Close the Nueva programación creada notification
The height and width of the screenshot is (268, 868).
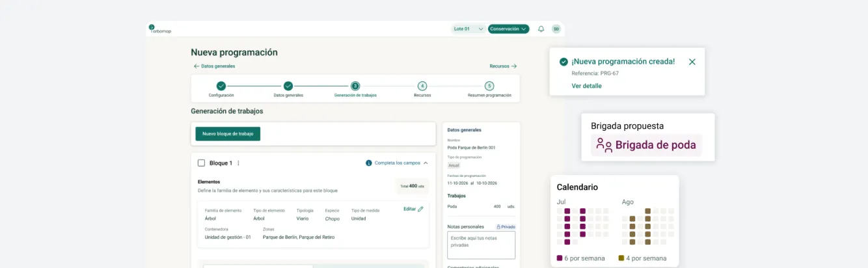click(692, 62)
